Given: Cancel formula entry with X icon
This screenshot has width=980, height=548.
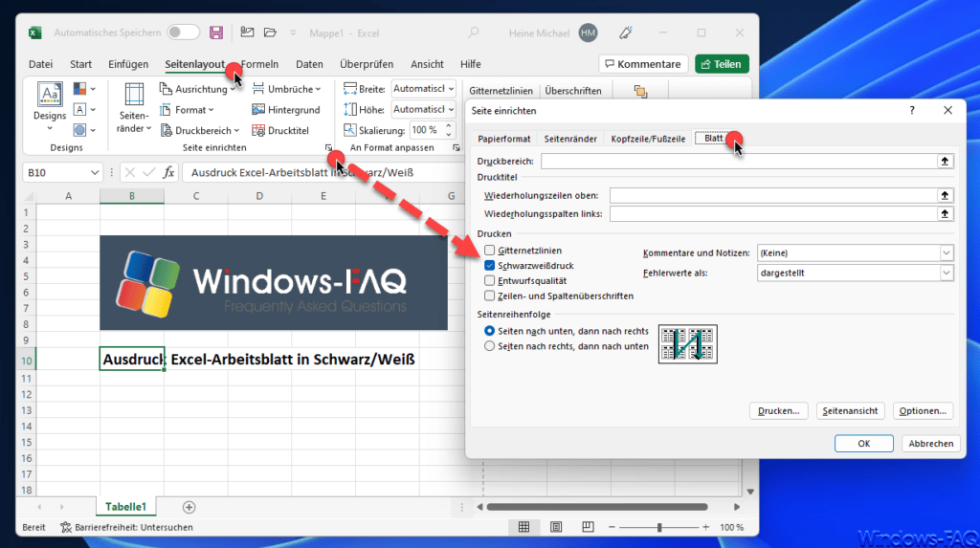Looking at the screenshot, I should pyautogui.click(x=129, y=172).
